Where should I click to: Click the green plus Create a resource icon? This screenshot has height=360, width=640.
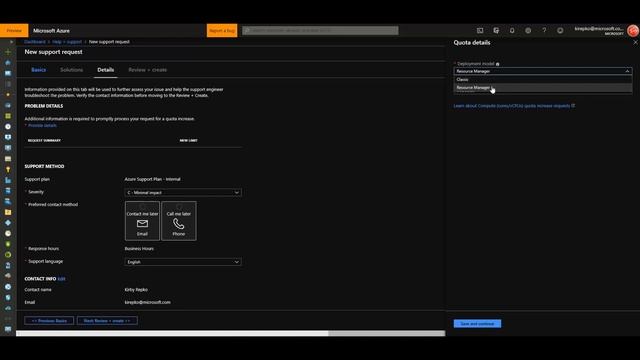(8, 52)
